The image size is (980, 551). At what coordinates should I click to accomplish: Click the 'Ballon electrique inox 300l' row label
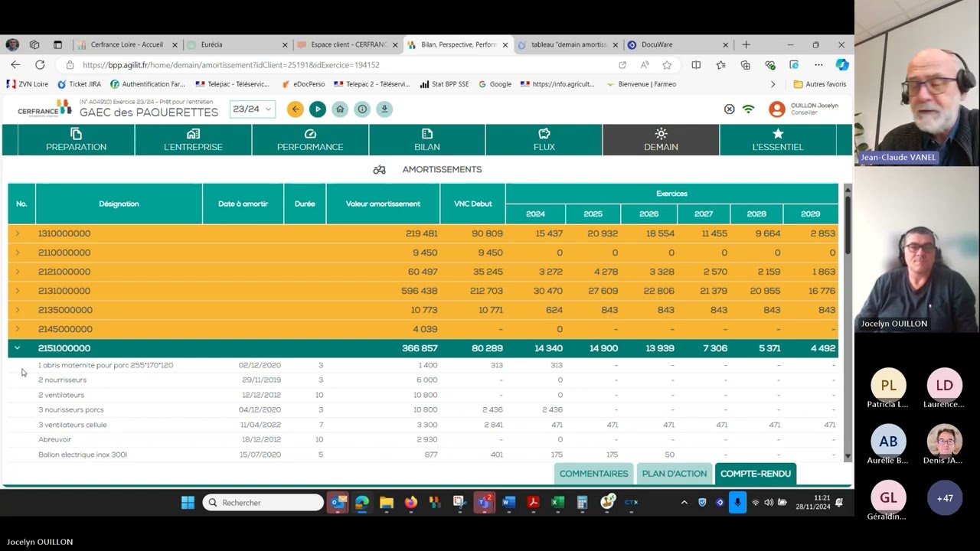[x=83, y=455]
